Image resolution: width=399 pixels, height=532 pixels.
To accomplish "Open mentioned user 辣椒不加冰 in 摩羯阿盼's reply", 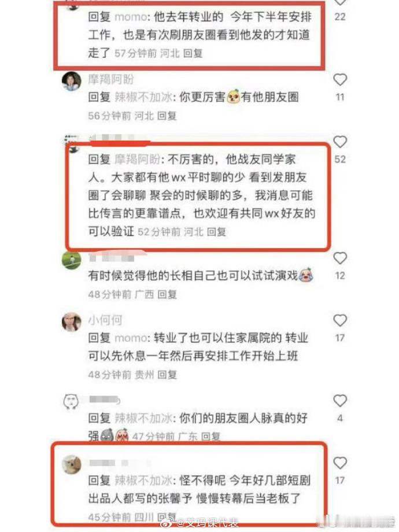I will click(x=143, y=97).
